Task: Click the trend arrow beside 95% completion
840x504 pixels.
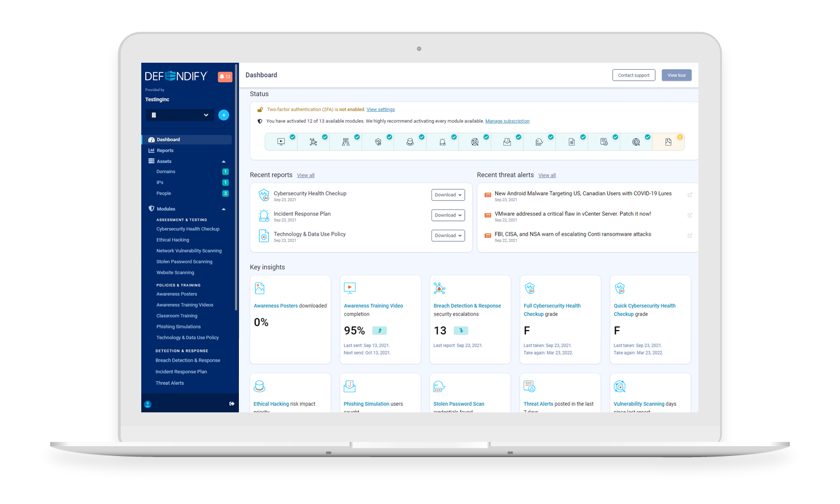Action: 380,331
